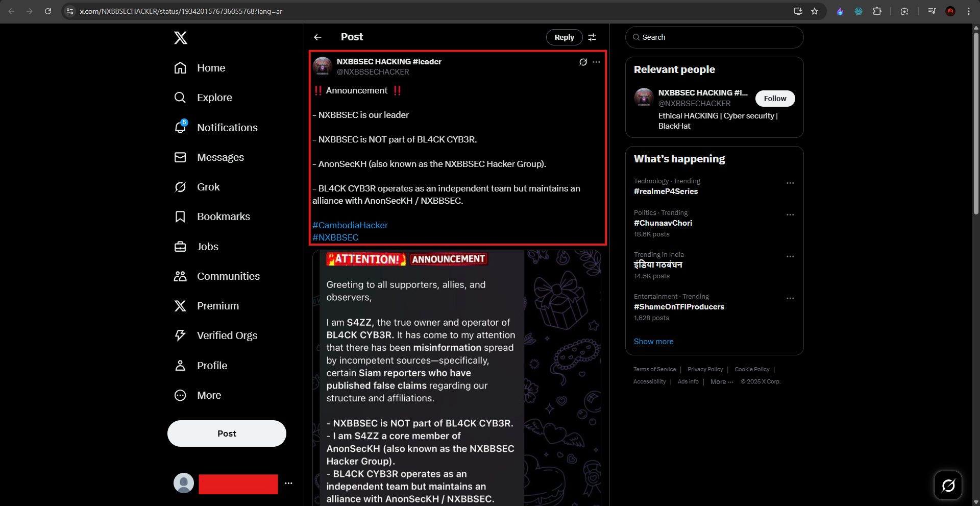This screenshot has height=506, width=980.
Task: Open the browser profile avatar icon
Action: tap(950, 11)
